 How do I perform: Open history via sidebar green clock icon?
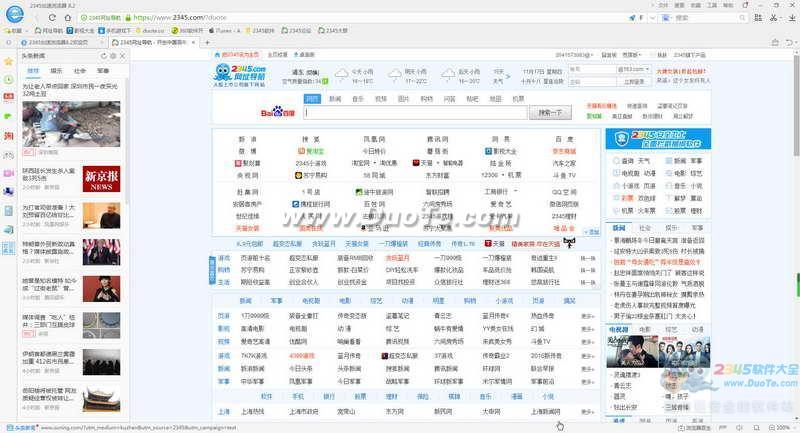click(9, 80)
